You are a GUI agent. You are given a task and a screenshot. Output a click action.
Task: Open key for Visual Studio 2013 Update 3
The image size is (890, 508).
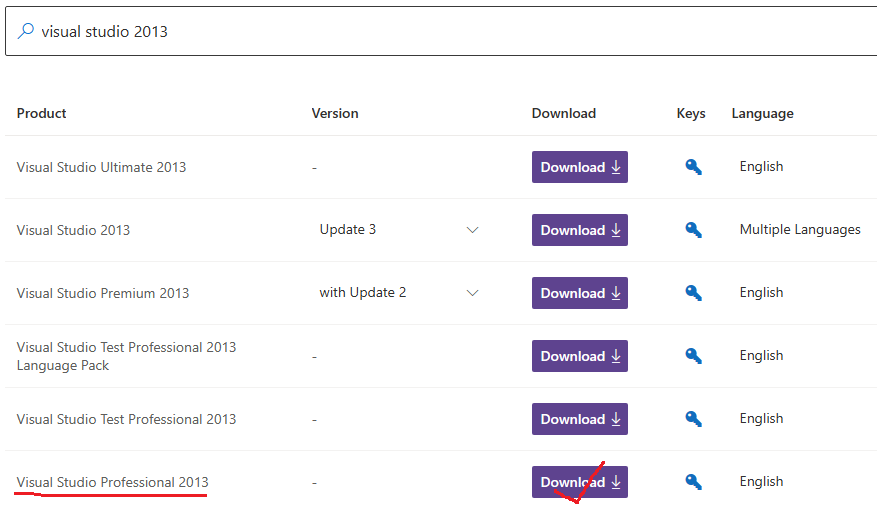(693, 230)
